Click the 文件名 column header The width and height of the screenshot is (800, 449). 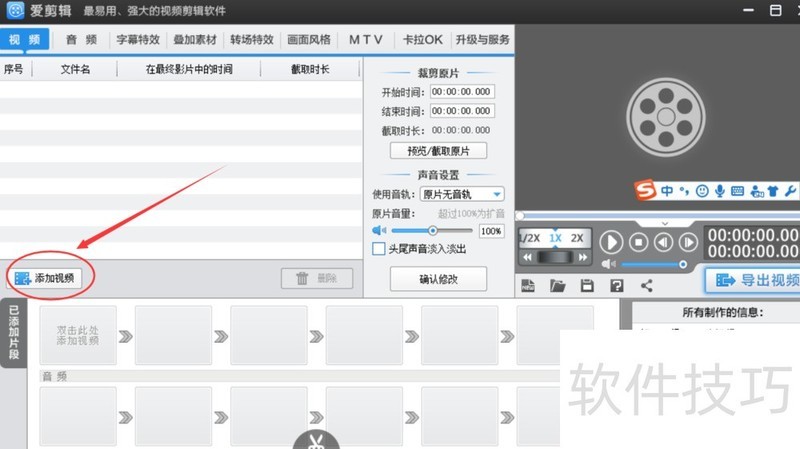pos(75,69)
